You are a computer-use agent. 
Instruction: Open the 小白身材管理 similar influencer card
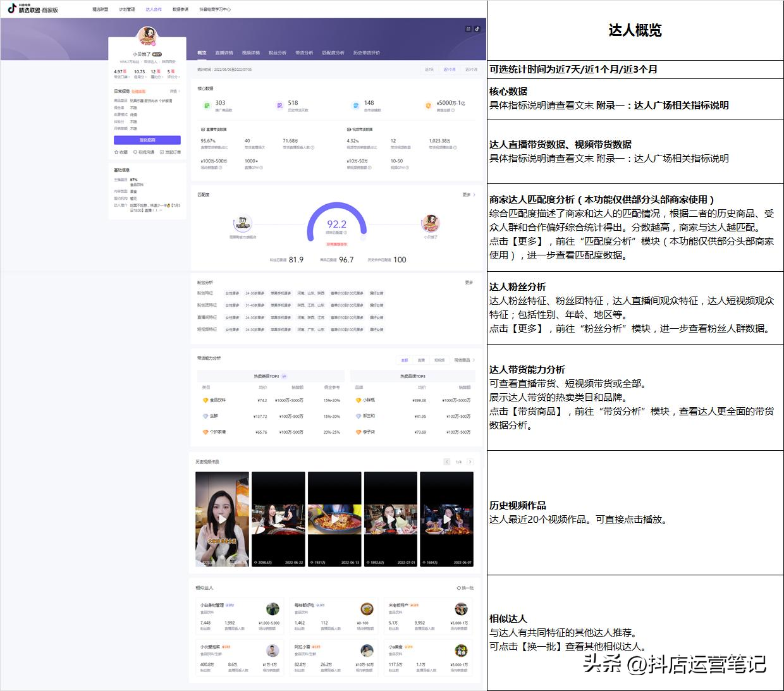coord(240,617)
